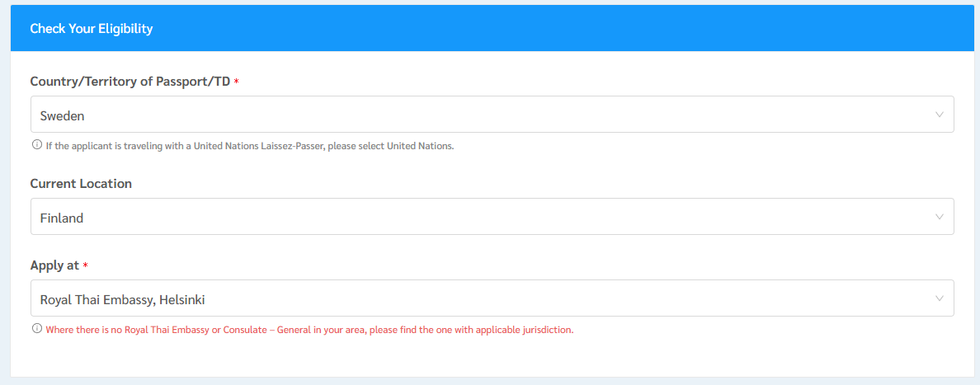Screen dimensions: 980x385
Task: Focus the Current Location field's empty middle area
Action: click(x=495, y=217)
